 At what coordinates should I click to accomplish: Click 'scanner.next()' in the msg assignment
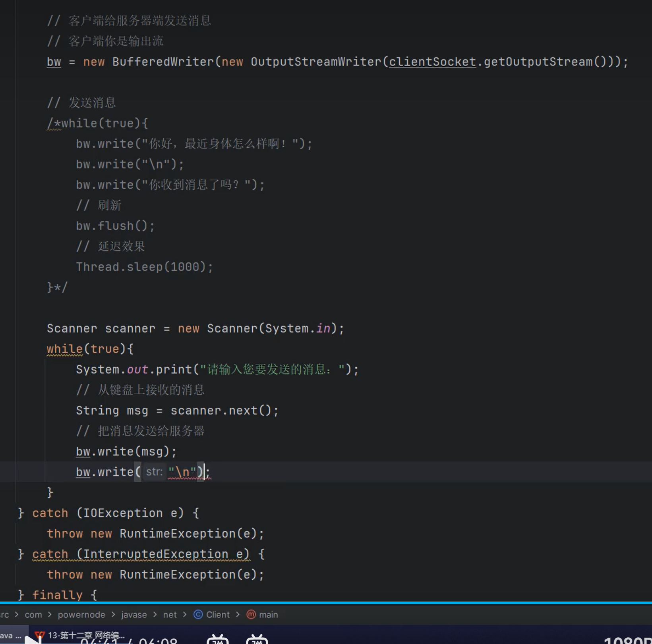pyautogui.click(x=221, y=411)
